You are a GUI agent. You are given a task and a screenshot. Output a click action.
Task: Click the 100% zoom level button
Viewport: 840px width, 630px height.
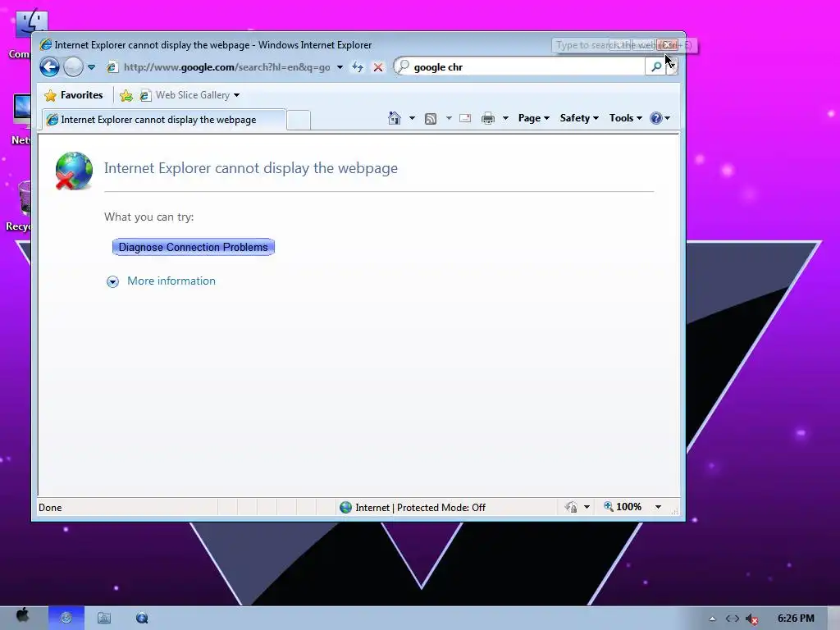tap(623, 507)
